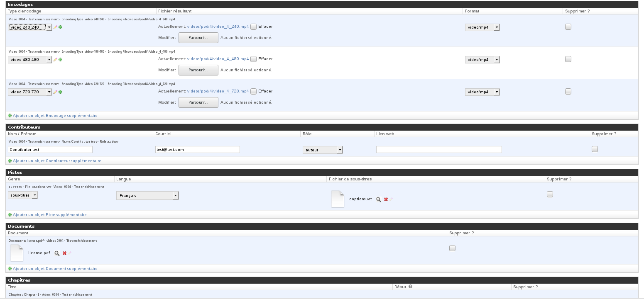Click the help icon beside Début column
Screen dimensions: 644x299
point(410,287)
